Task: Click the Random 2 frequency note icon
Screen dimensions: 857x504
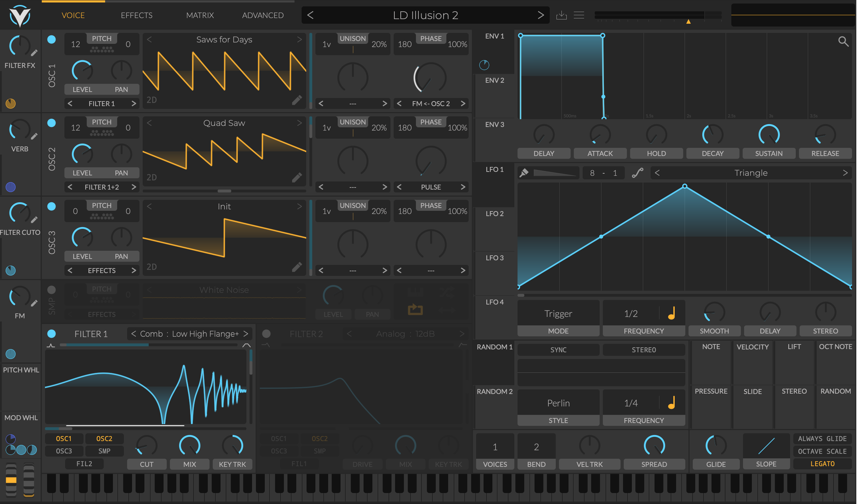Action: pyautogui.click(x=672, y=402)
